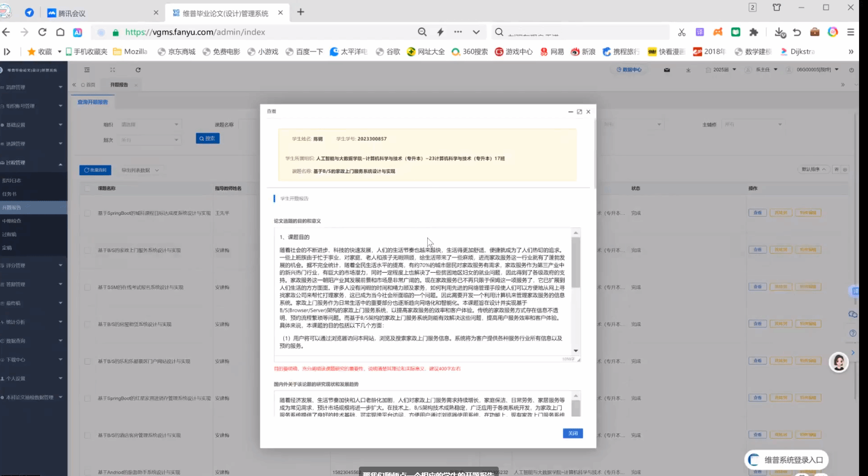Click the power logout icon
The image size is (868, 476).
[851, 70]
